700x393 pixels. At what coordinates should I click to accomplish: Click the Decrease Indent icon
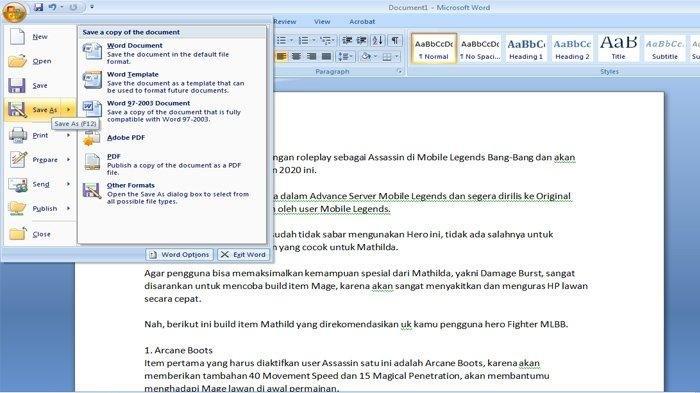coord(347,41)
